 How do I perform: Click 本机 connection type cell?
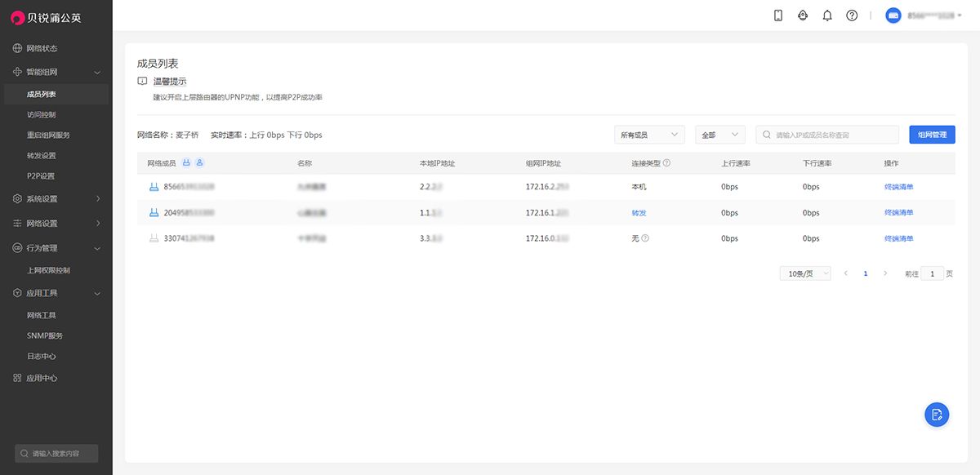[639, 187]
